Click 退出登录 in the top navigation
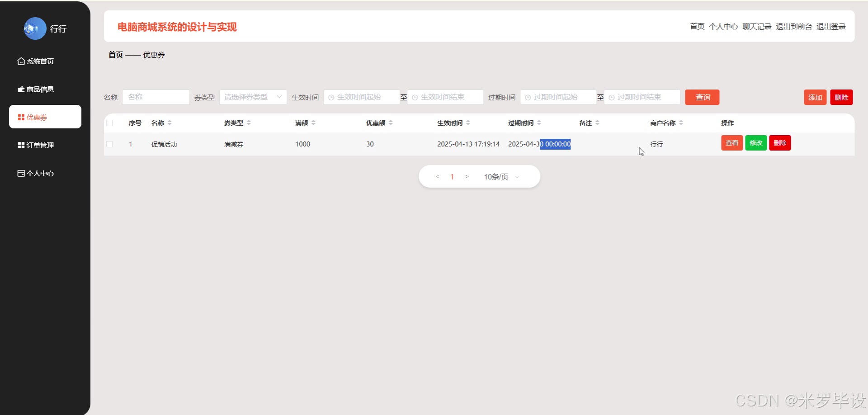Image resolution: width=868 pixels, height=415 pixels. click(831, 27)
